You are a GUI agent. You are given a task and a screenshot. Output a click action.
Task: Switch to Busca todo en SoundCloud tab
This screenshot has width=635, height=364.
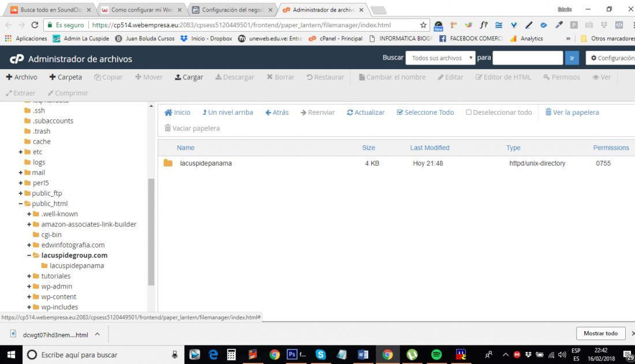tap(51, 10)
